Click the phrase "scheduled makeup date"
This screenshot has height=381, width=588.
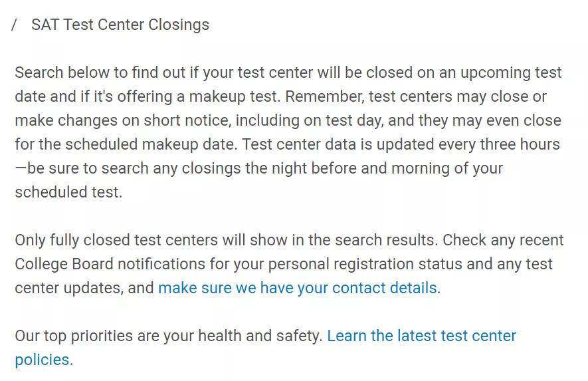point(149,144)
